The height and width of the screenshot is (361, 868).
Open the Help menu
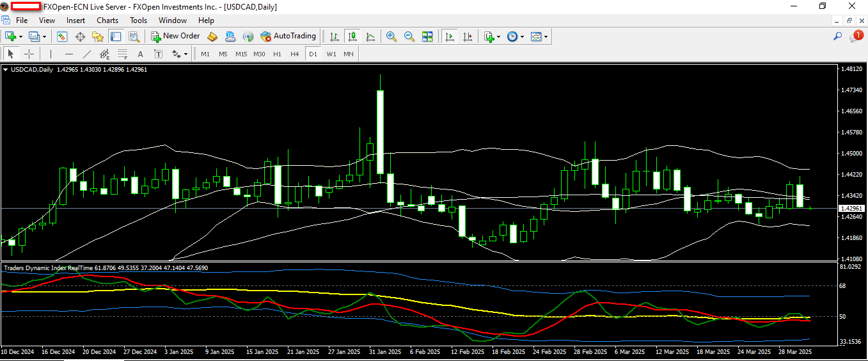coord(206,20)
